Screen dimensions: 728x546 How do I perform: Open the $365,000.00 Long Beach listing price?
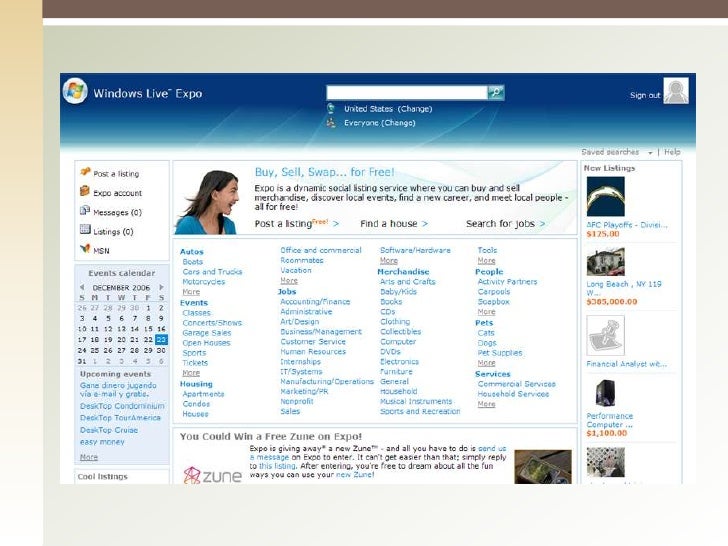(x=612, y=302)
